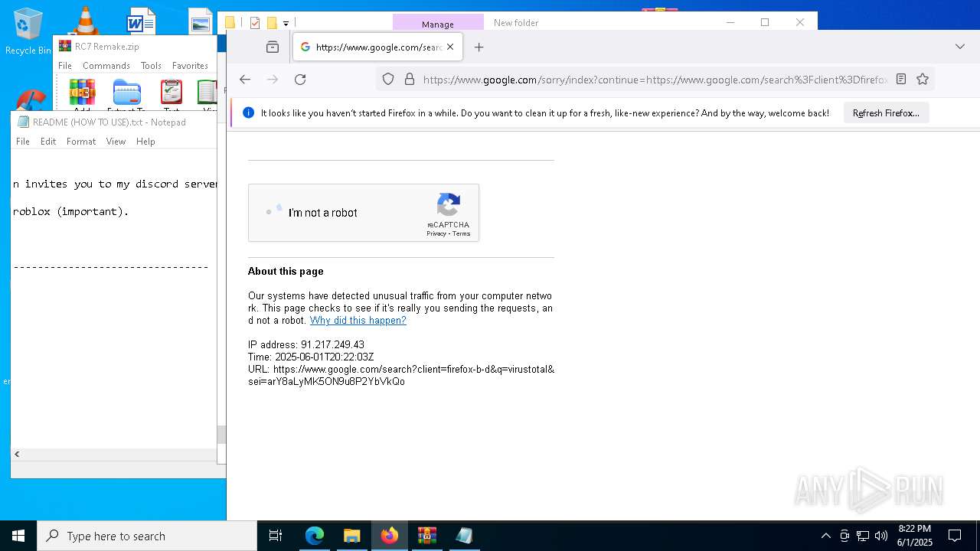This screenshot has height=551, width=980.
Task: Go back in Firefox history
Action: tap(245, 79)
